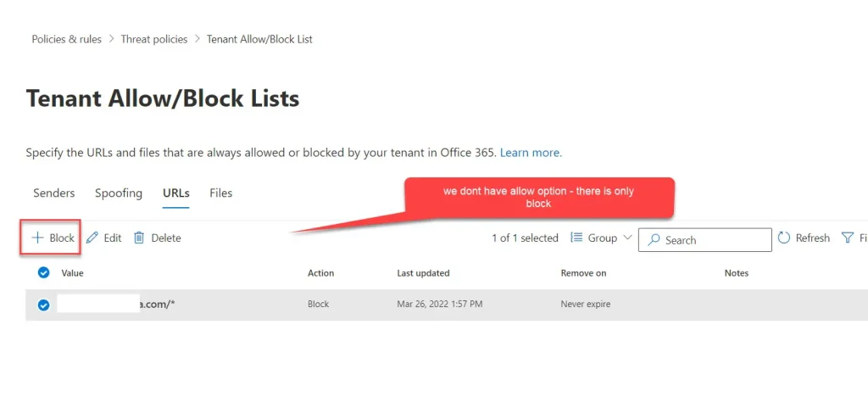The height and width of the screenshot is (403, 868).
Task: Click the Edit pencil icon
Action: click(x=92, y=238)
